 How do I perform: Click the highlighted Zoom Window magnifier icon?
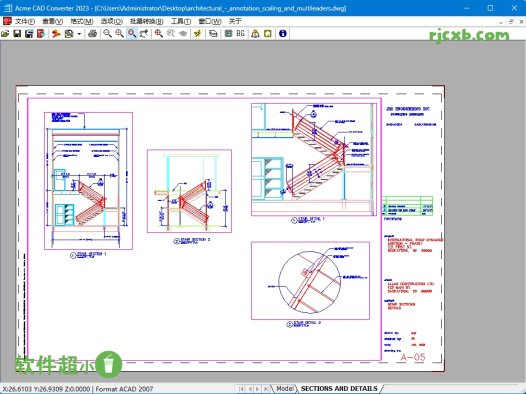(x=132, y=34)
